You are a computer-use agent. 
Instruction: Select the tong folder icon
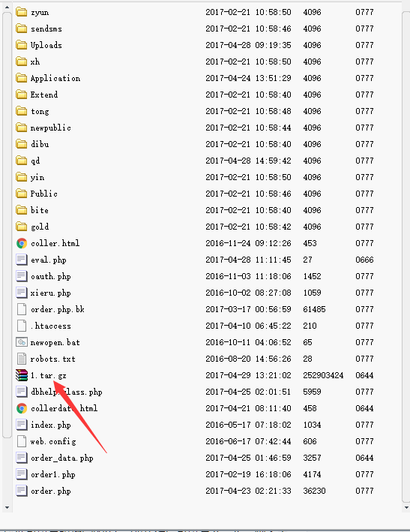21,111
